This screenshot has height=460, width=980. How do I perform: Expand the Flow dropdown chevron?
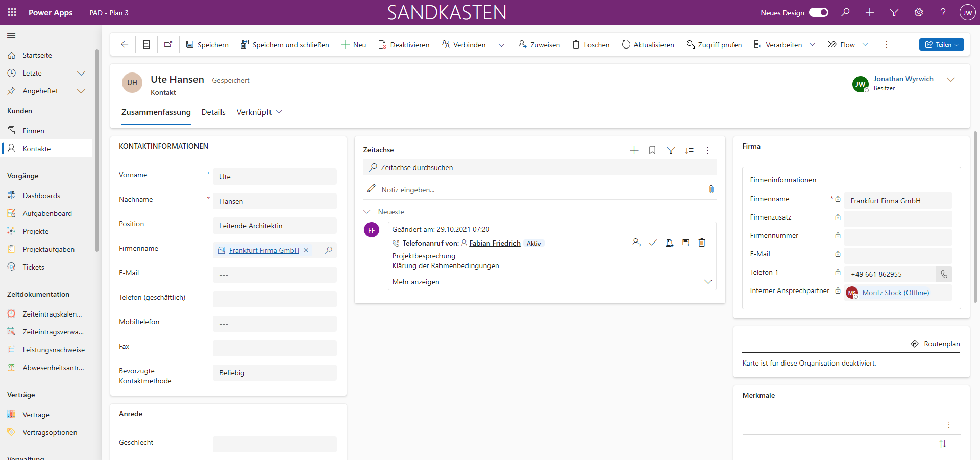[x=865, y=44]
